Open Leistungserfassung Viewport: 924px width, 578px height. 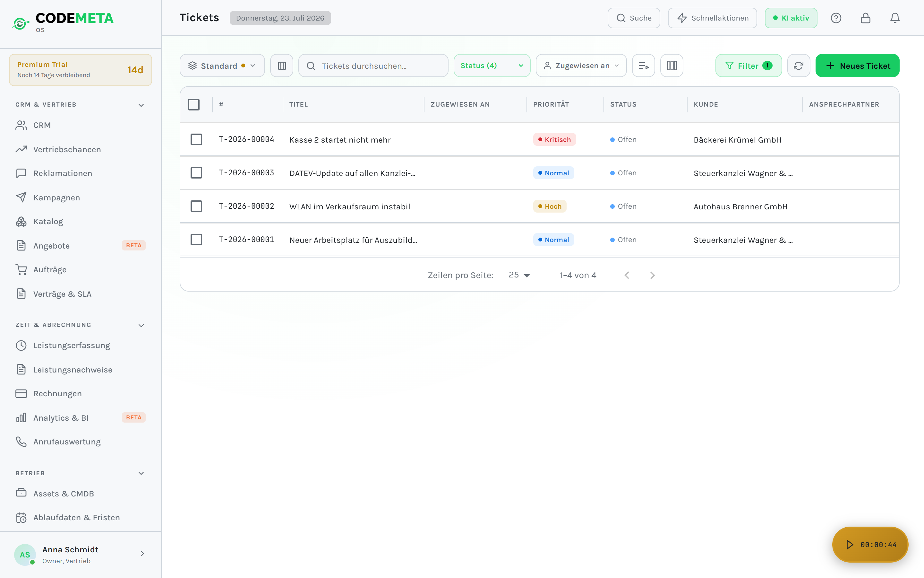(x=80, y=345)
